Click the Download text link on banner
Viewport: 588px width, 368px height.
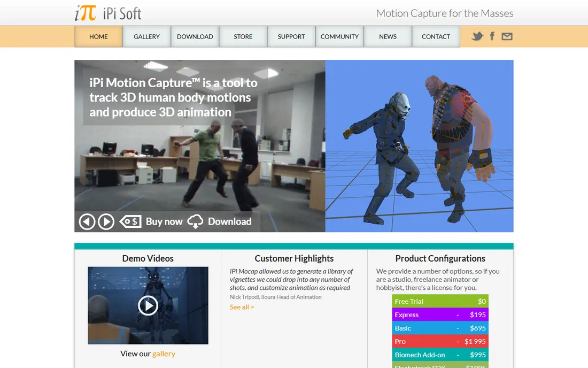[229, 221]
